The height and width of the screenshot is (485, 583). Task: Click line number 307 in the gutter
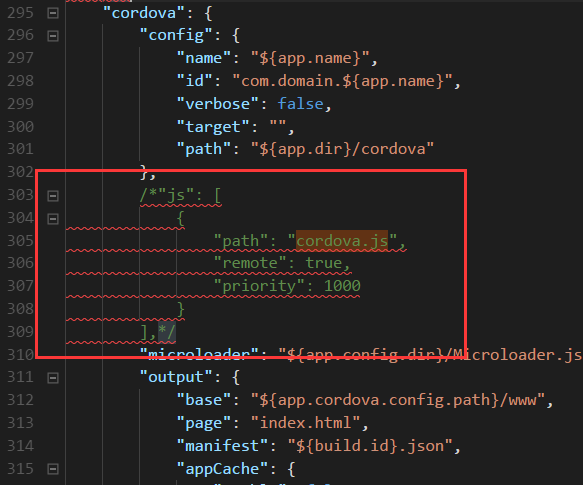[x=20, y=286]
